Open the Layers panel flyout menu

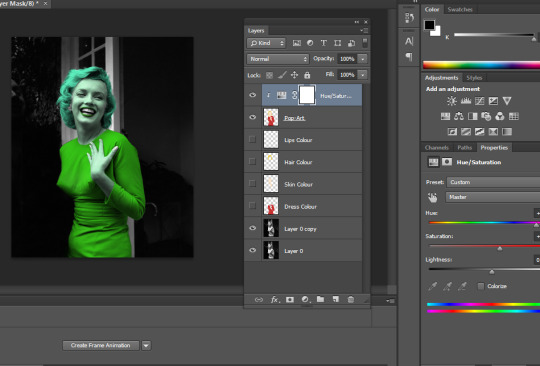pos(364,31)
